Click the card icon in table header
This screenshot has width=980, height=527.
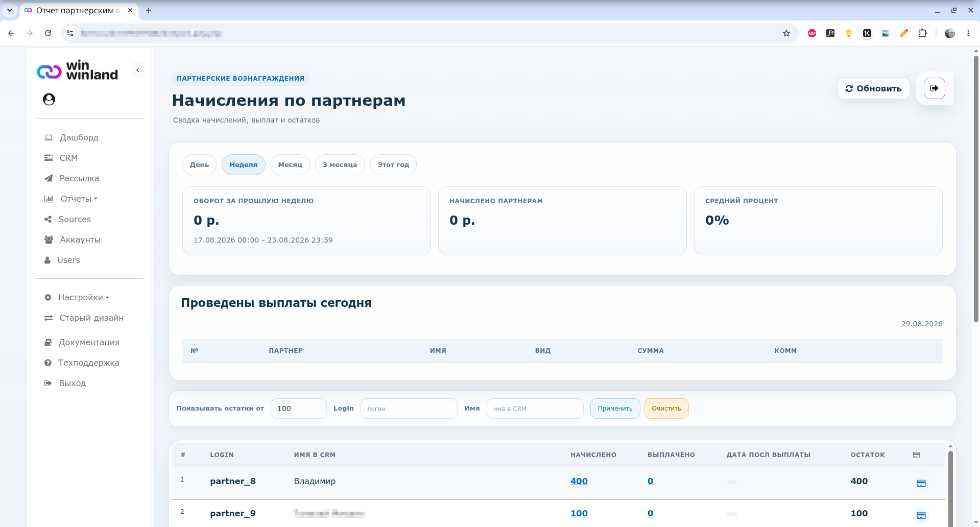[x=916, y=454]
